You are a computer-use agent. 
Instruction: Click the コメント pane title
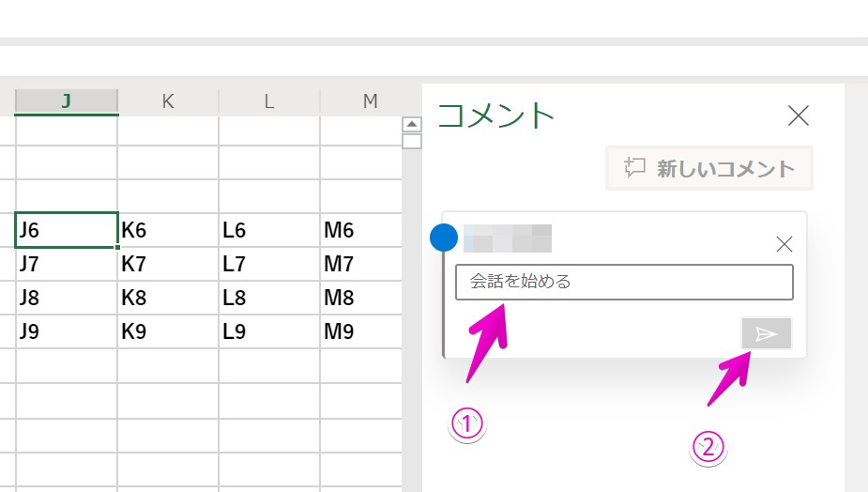pyautogui.click(x=496, y=115)
